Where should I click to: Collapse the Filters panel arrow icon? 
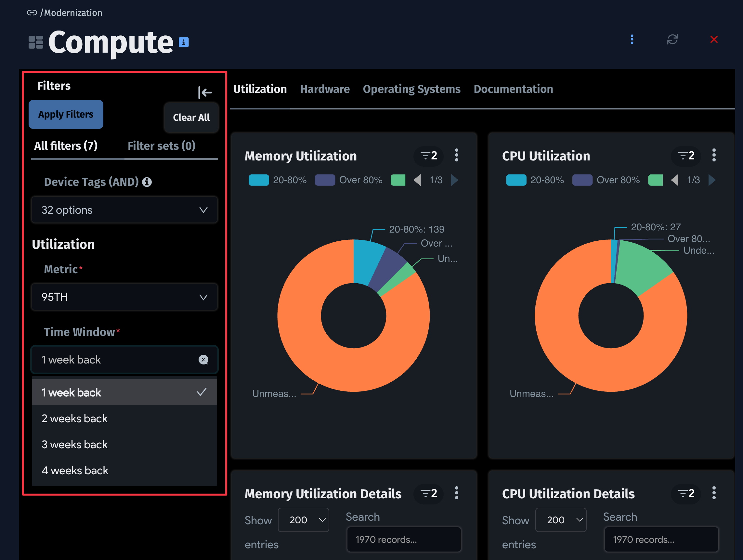pos(204,92)
